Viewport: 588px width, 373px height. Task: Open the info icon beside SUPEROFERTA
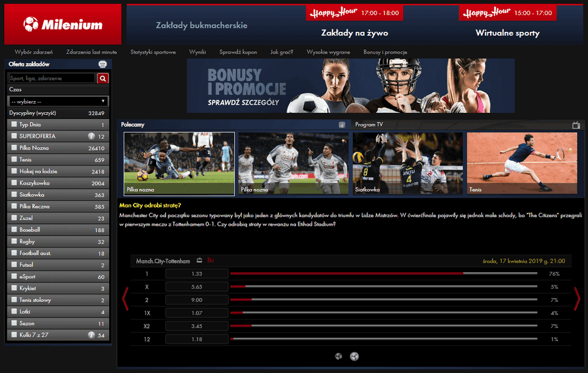(91, 136)
